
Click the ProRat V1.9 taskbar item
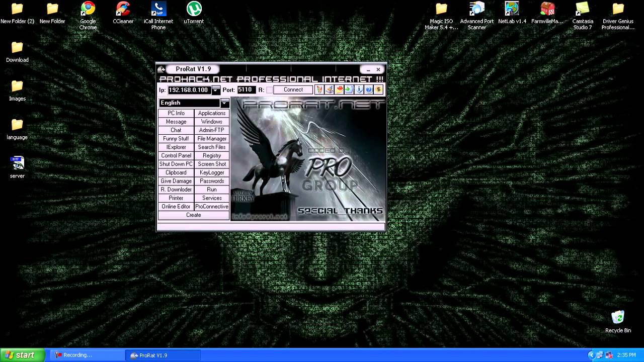[x=162, y=355]
